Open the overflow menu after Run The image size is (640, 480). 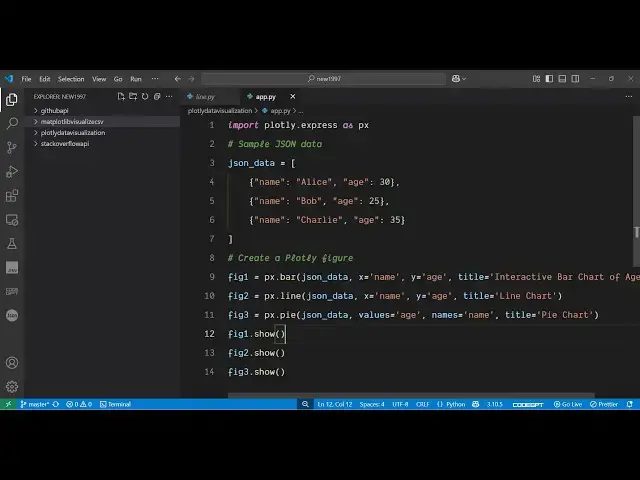pyautogui.click(x=155, y=79)
